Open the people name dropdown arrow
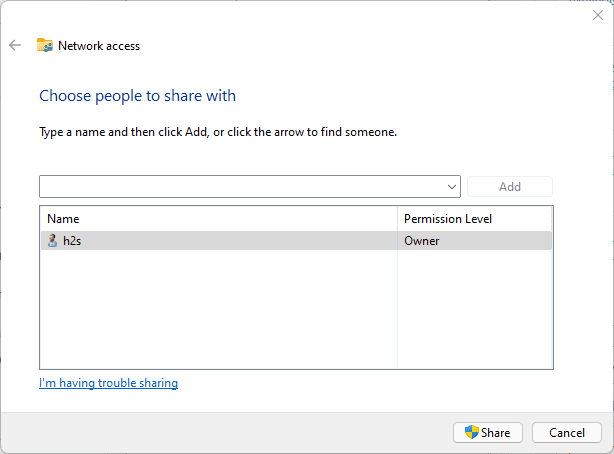This screenshot has width=614, height=454. (x=451, y=187)
